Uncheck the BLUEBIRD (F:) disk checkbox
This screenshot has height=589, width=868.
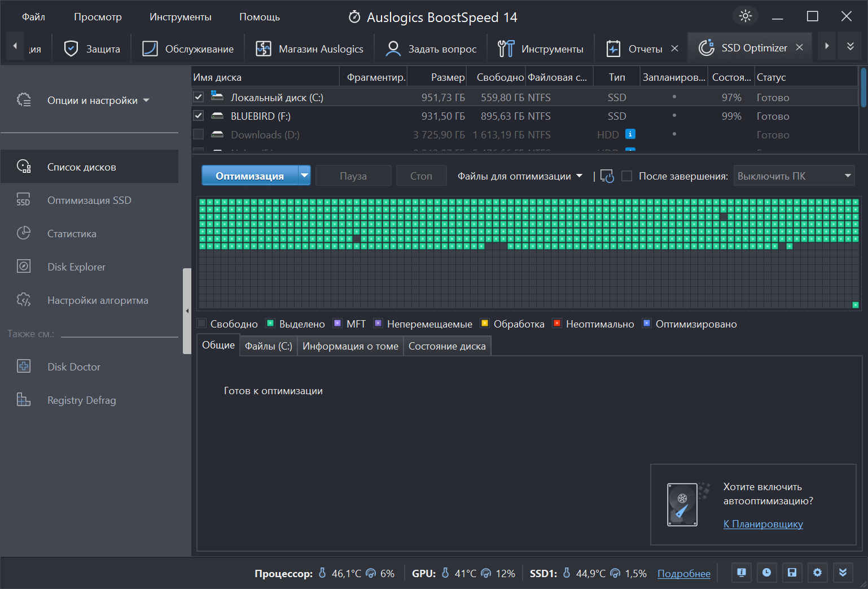pyautogui.click(x=198, y=116)
